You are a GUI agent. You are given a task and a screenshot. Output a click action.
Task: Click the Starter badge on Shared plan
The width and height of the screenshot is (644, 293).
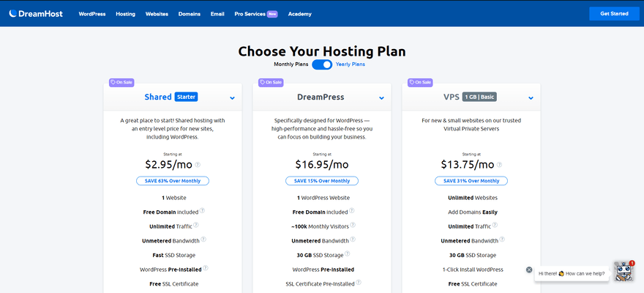(x=186, y=97)
